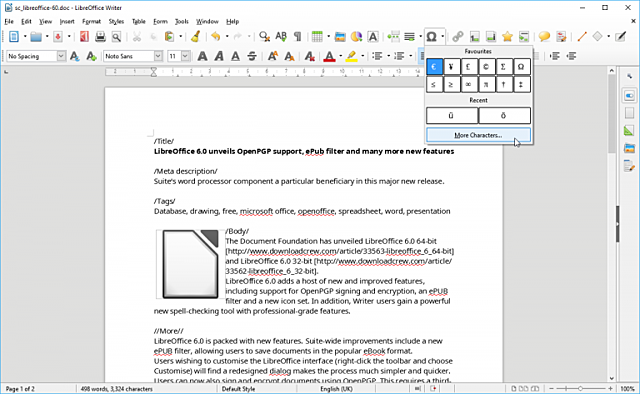The width and height of the screenshot is (640, 394).
Task: Toggle the Draw Functions toolbar icon
Action: point(620,37)
